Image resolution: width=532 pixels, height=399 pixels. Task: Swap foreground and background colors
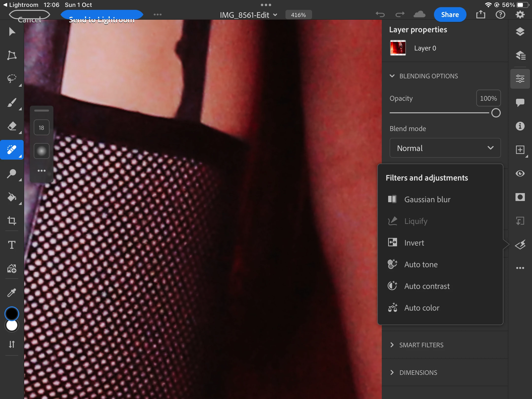point(12,344)
